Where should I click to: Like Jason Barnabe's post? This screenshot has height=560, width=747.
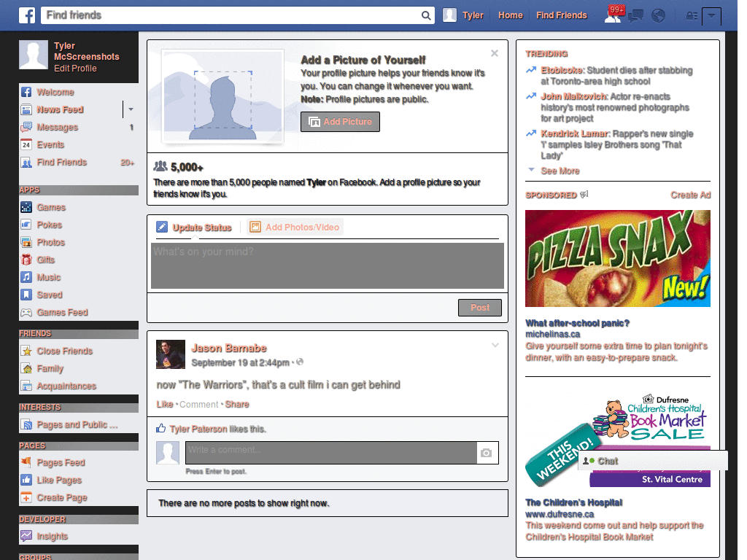point(164,404)
